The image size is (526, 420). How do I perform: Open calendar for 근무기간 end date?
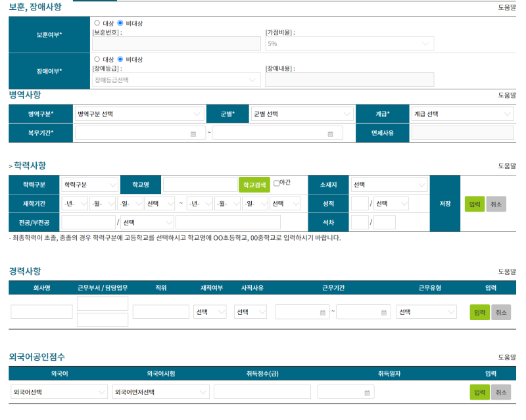pos(383,312)
